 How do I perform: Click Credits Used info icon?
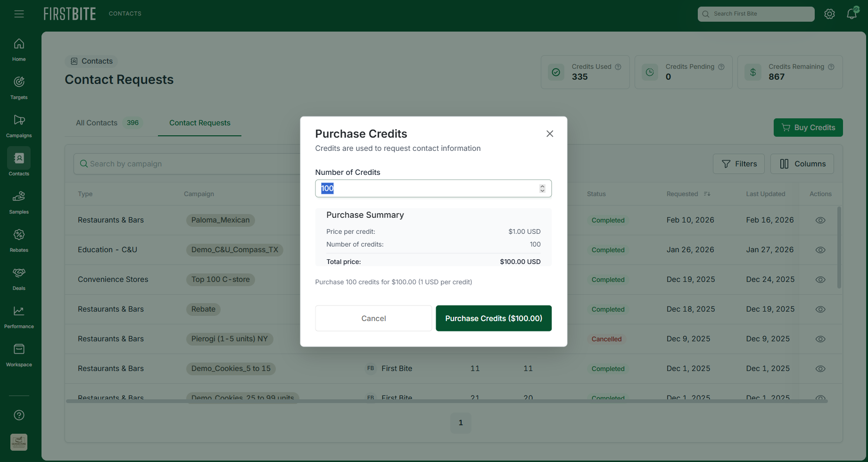tap(618, 67)
